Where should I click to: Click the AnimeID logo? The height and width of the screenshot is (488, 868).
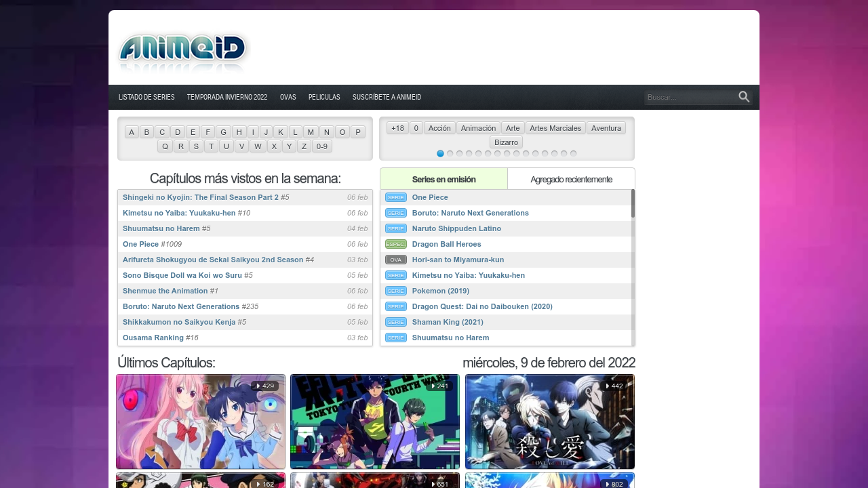[184, 53]
